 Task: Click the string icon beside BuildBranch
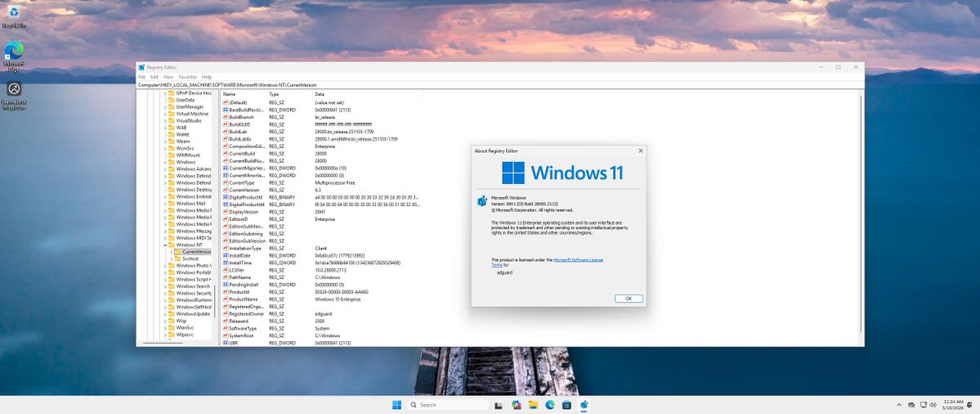tap(226, 117)
